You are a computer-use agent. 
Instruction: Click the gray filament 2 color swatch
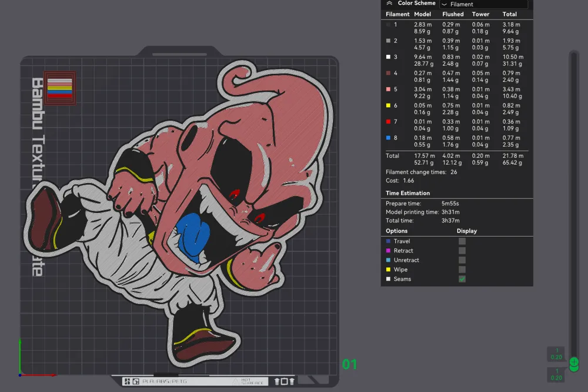[x=388, y=41]
